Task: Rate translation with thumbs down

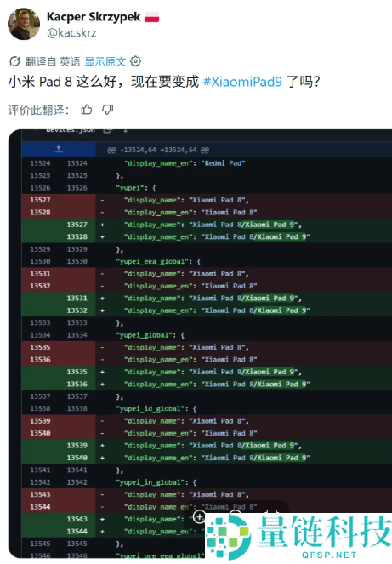Action: tap(107, 110)
